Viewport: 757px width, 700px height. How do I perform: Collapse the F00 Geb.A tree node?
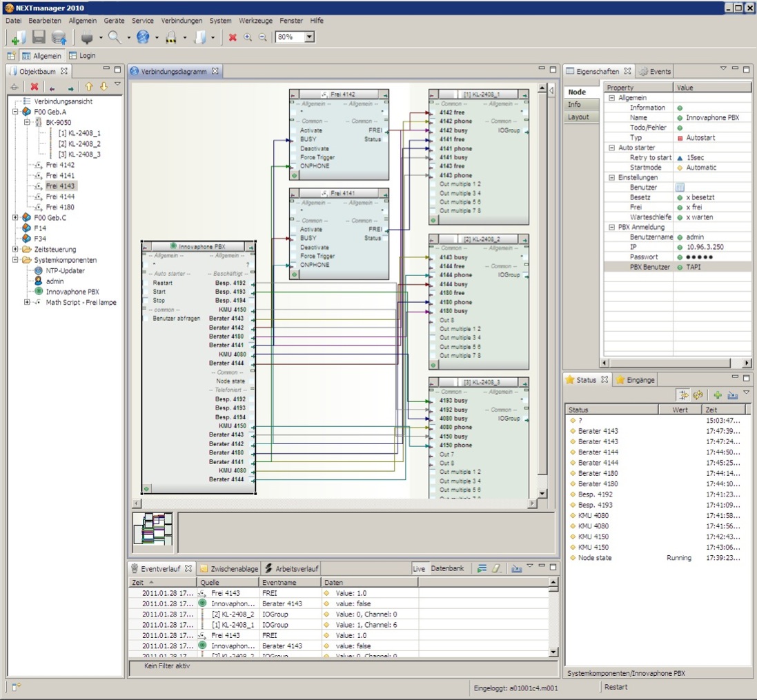tap(15, 112)
